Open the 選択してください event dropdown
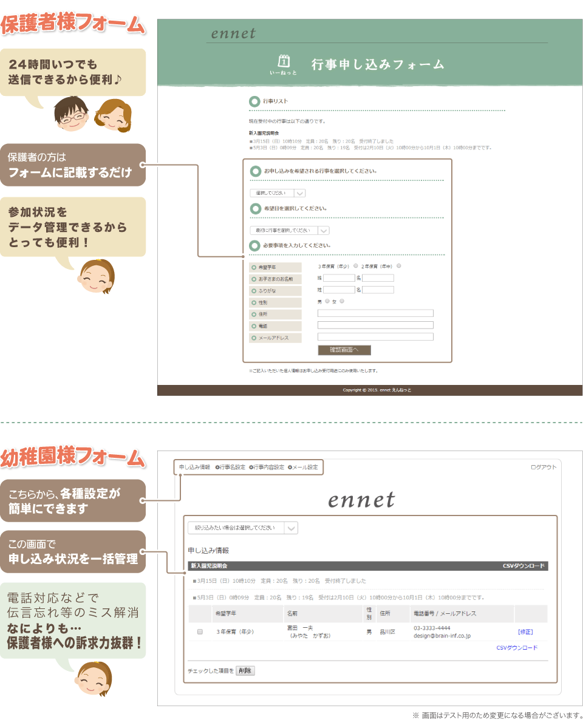The width and height of the screenshot is (583, 728). pyautogui.click(x=278, y=193)
